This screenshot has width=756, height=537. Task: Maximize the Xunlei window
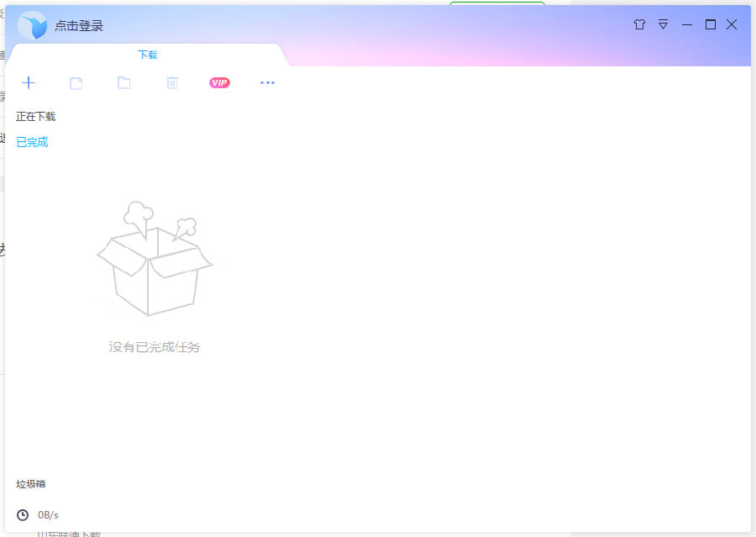pos(711,24)
